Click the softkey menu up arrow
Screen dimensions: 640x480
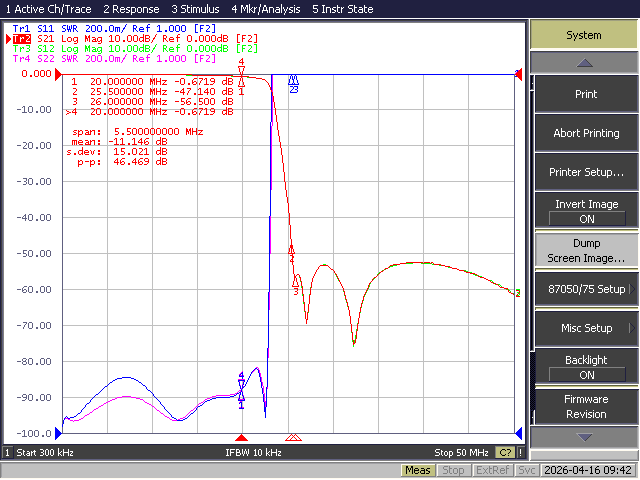click(584, 63)
